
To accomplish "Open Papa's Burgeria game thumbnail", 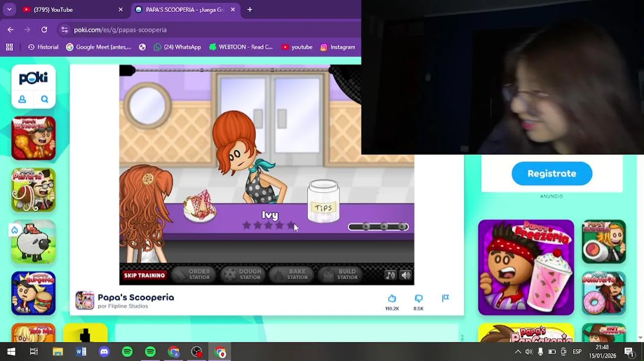I will [34, 293].
